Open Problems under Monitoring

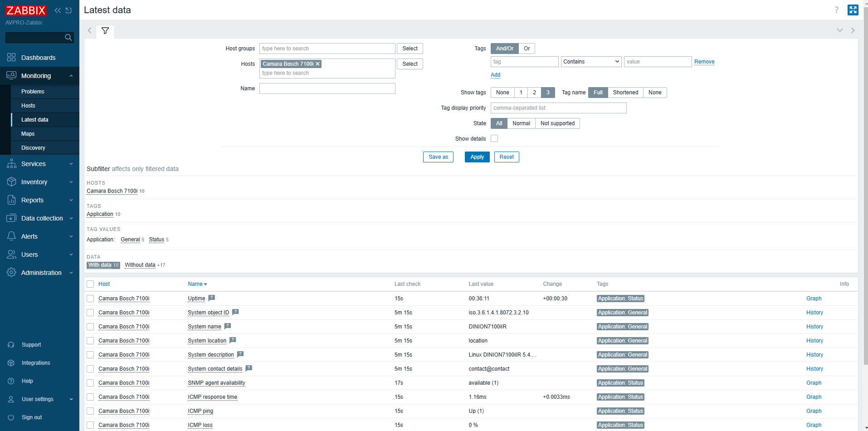(x=33, y=92)
